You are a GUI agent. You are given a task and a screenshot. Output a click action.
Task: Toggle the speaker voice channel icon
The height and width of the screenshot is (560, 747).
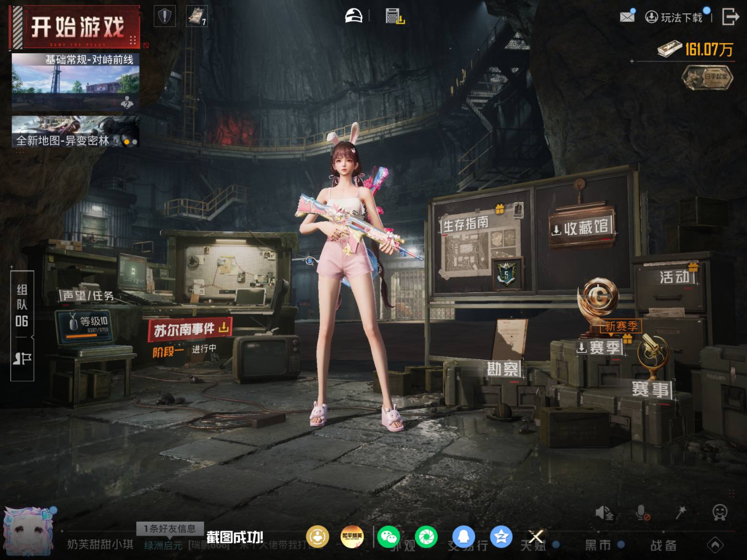[604, 513]
